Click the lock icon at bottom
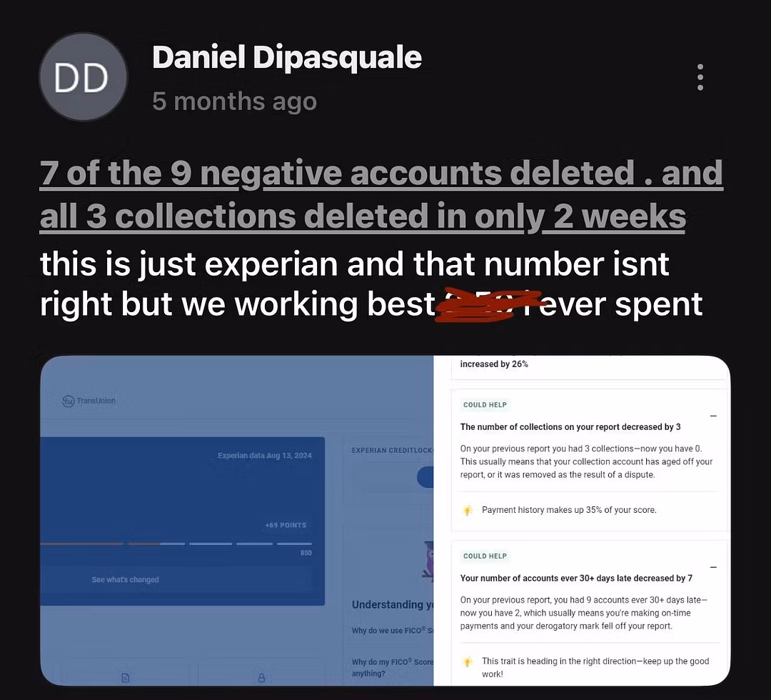Viewport: 771px width, 700px height. (x=261, y=677)
